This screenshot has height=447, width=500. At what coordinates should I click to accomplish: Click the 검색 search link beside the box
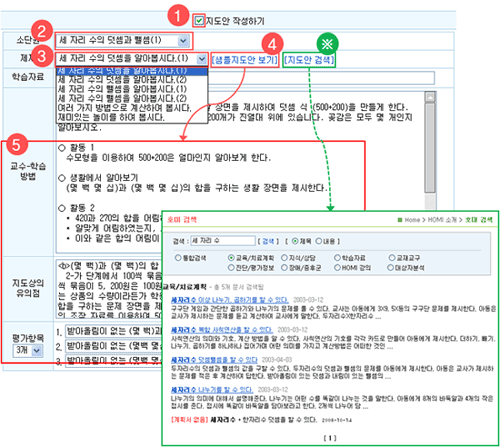click(268, 241)
